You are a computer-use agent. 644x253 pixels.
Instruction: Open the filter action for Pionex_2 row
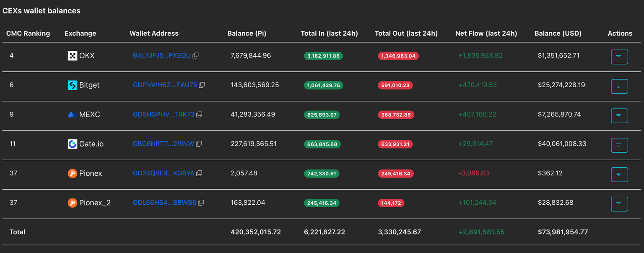[619, 204]
